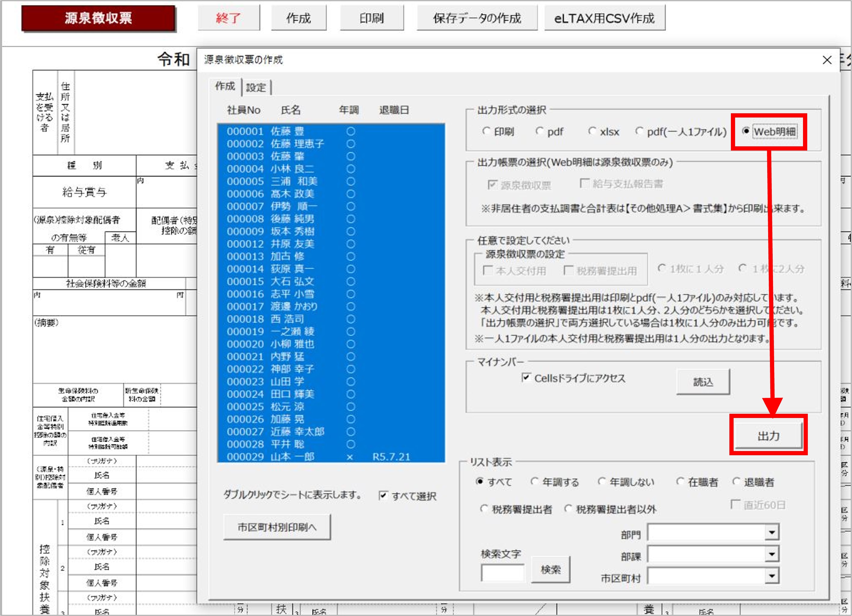Open the 部課 dropdown list
This screenshot has height=616, width=852.
click(x=772, y=554)
